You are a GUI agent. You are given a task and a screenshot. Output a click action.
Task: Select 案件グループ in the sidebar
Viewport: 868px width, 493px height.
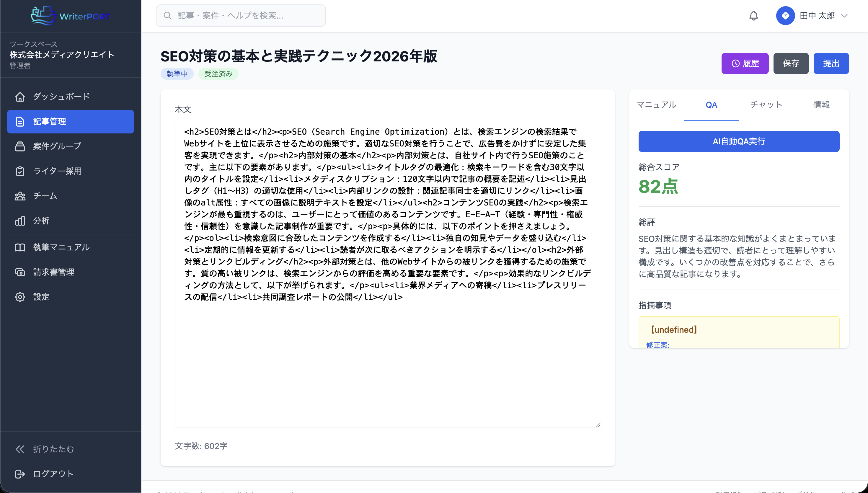coord(71,146)
